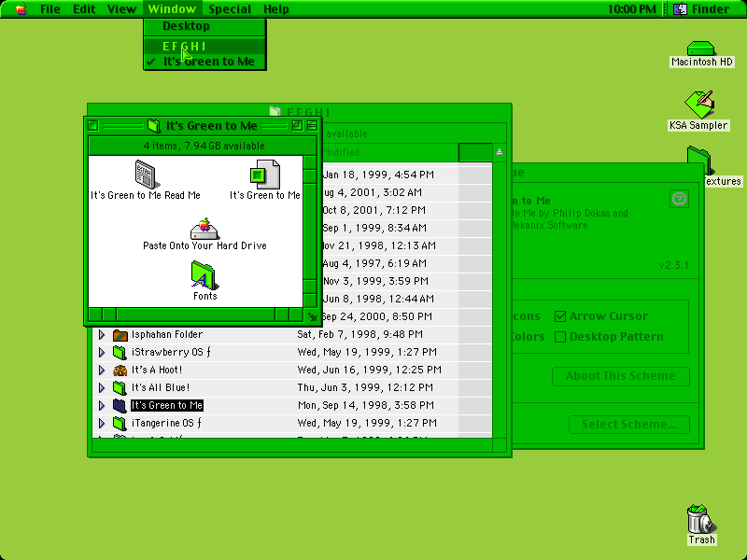The image size is (747, 560).
Task: Toggle the Arrow Cursor checkbox
Action: pos(560,316)
